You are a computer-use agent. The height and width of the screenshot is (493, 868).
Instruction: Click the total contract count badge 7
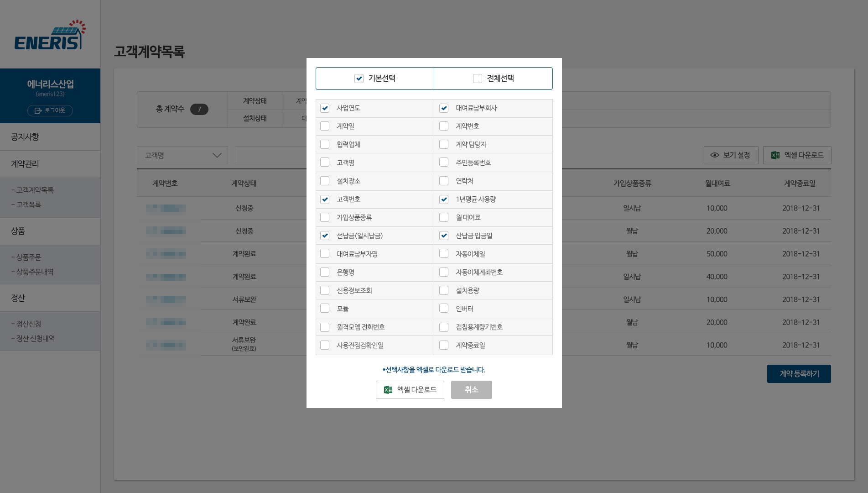click(199, 110)
